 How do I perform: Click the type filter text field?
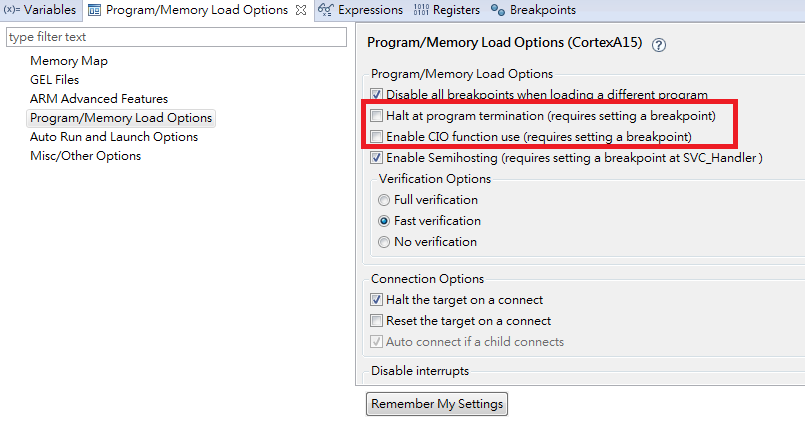(175, 37)
